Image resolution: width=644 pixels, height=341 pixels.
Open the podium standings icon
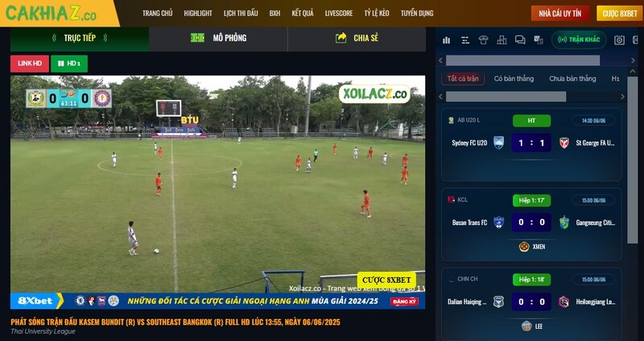point(502,40)
